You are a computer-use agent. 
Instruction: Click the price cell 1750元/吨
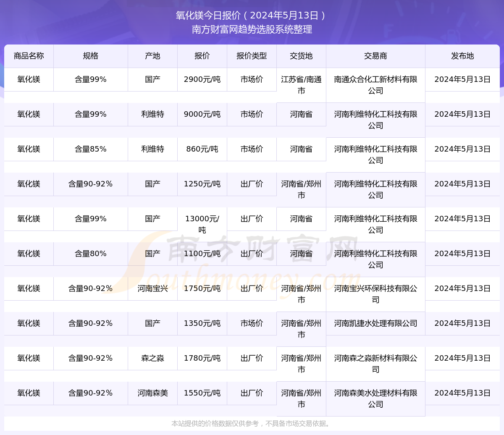(202, 288)
